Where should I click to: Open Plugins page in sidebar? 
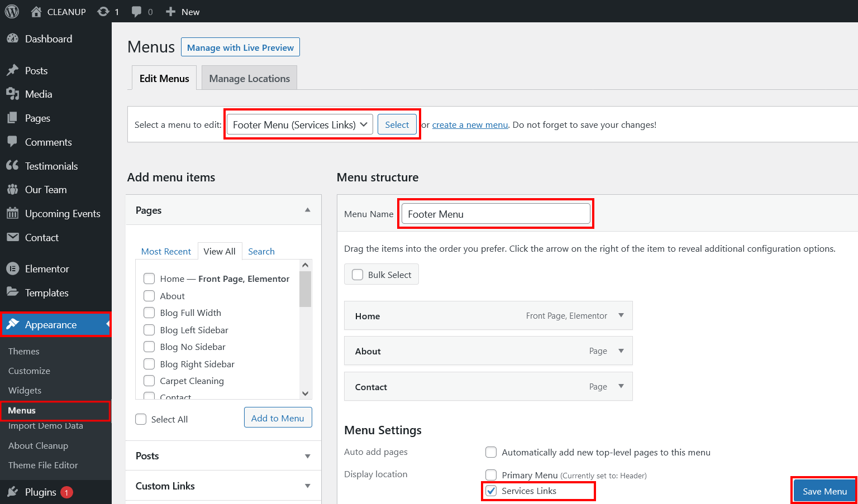[40, 492]
